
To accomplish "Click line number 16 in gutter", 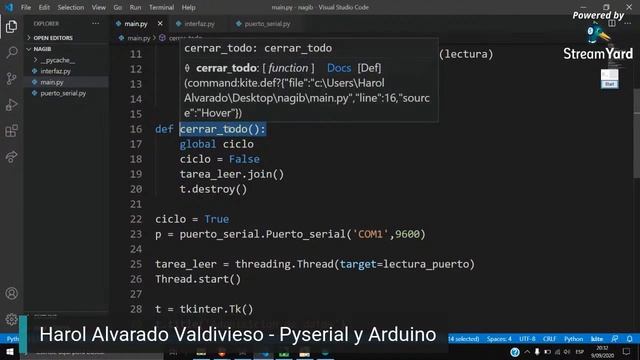I will [136, 129].
